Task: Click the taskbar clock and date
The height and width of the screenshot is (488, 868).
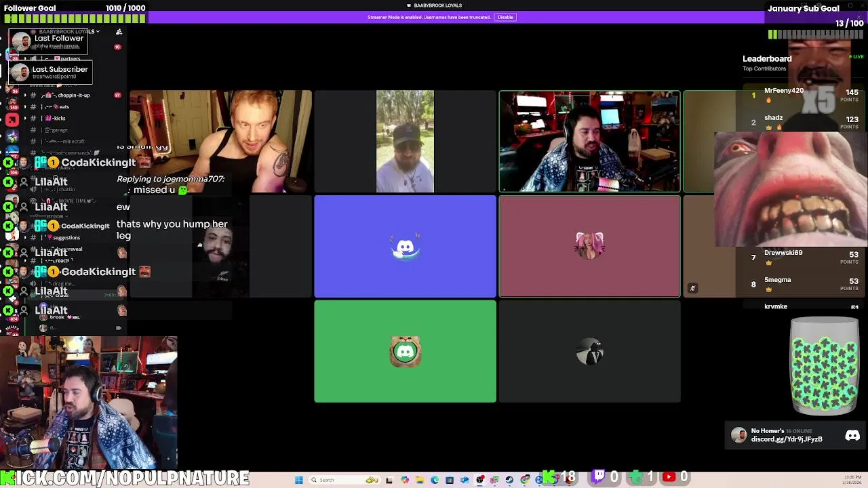Action: coord(852,479)
